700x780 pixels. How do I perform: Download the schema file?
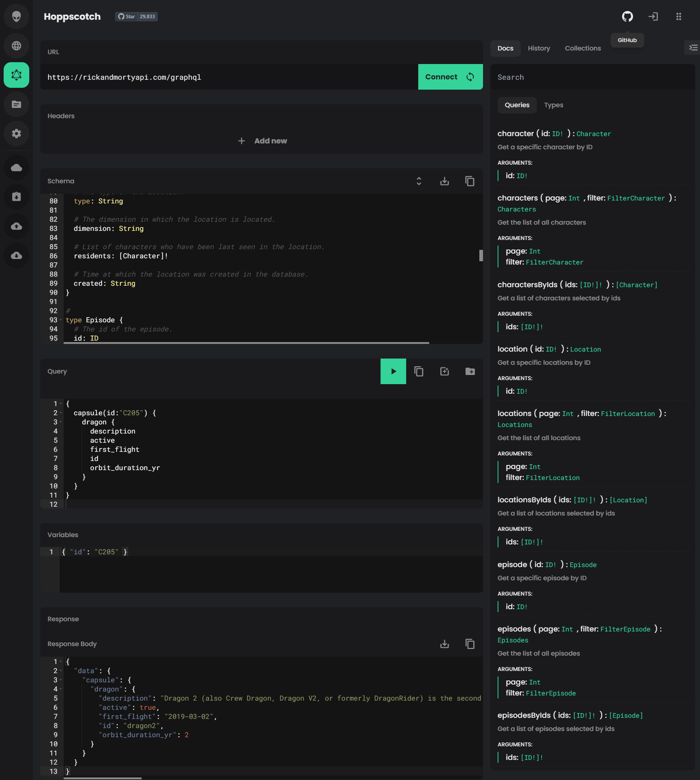[444, 181]
